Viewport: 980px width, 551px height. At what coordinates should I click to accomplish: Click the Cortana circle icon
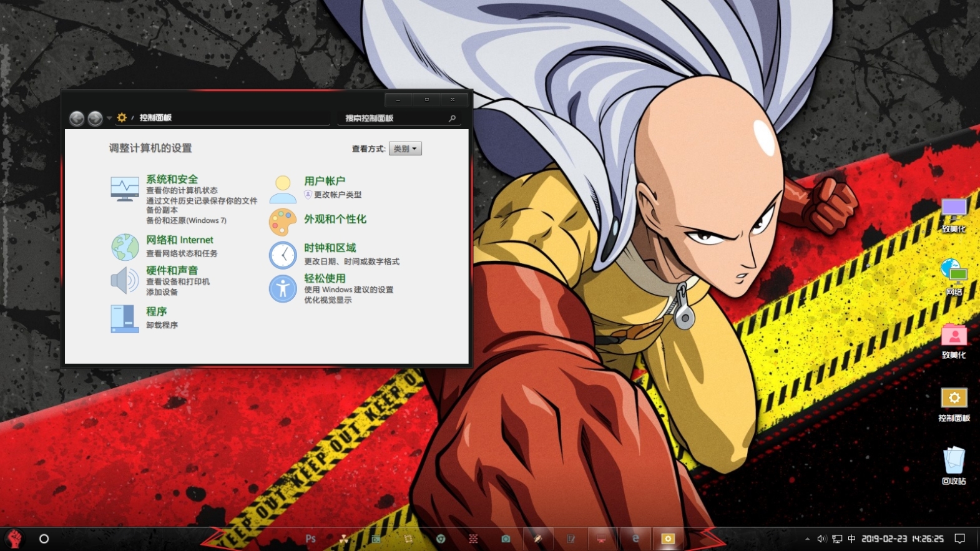(x=44, y=539)
